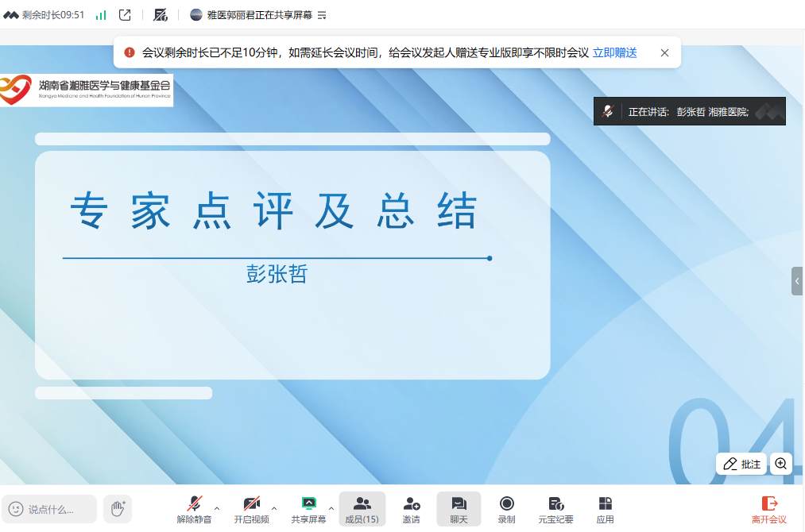Image resolution: width=805 pixels, height=532 pixels.
Task: Open the 应用 apps menu
Action: click(605, 508)
